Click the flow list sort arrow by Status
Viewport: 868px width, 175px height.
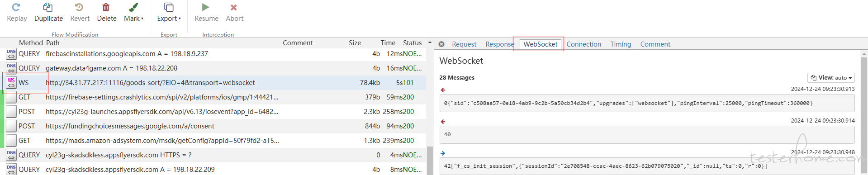[x=430, y=43]
